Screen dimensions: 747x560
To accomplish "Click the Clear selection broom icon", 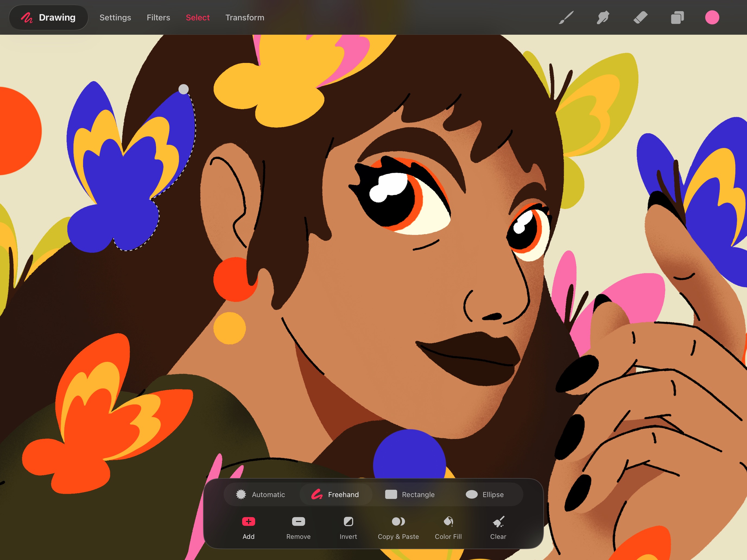I will click(498, 522).
